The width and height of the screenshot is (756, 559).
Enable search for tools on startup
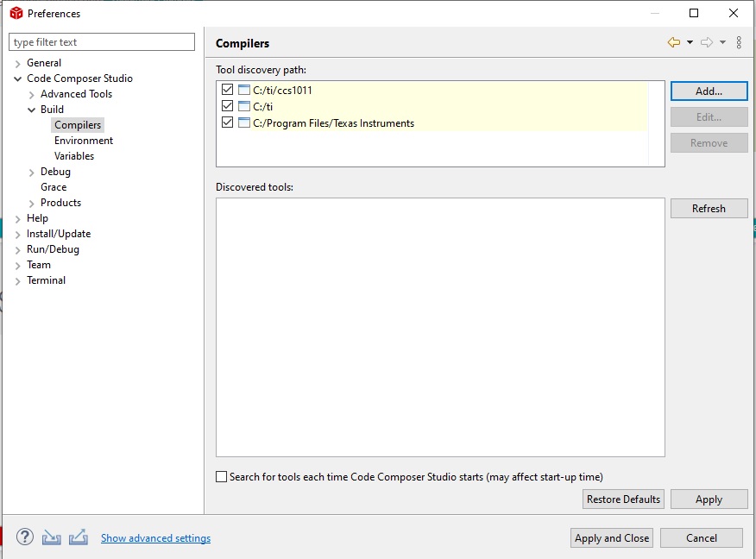point(222,477)
